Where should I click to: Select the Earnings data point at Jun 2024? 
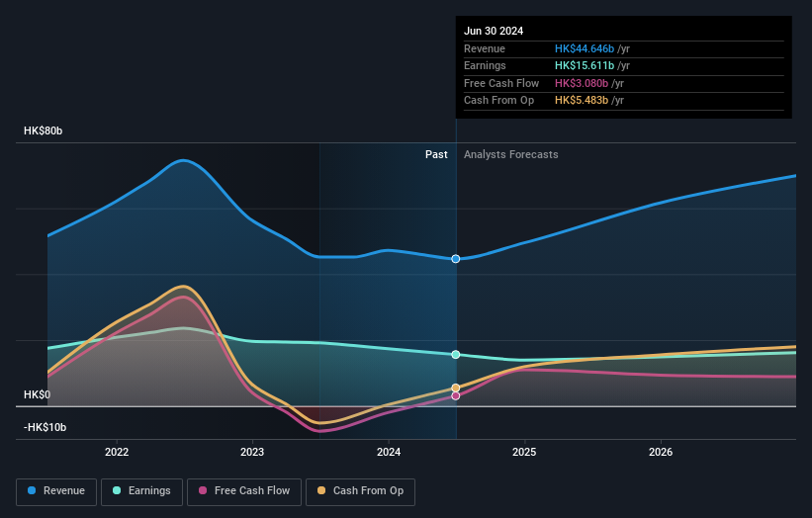[x=455, y=355]
